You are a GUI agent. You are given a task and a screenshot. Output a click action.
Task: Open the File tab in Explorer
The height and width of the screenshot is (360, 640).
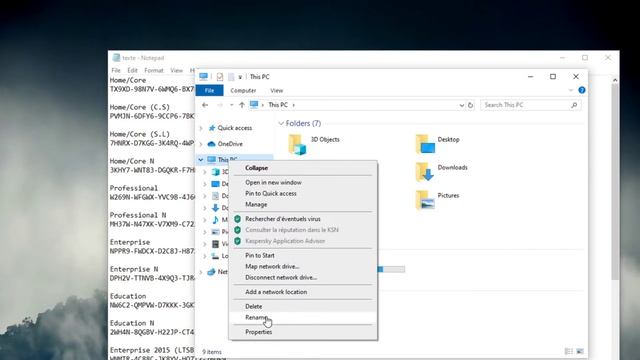209,91
